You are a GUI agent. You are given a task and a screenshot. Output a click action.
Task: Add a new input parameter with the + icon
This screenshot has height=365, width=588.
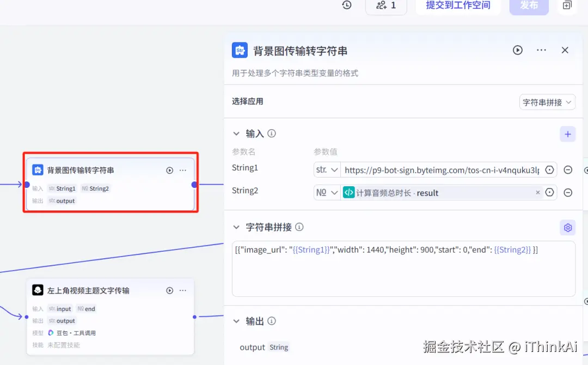click(x=568, y=134)
